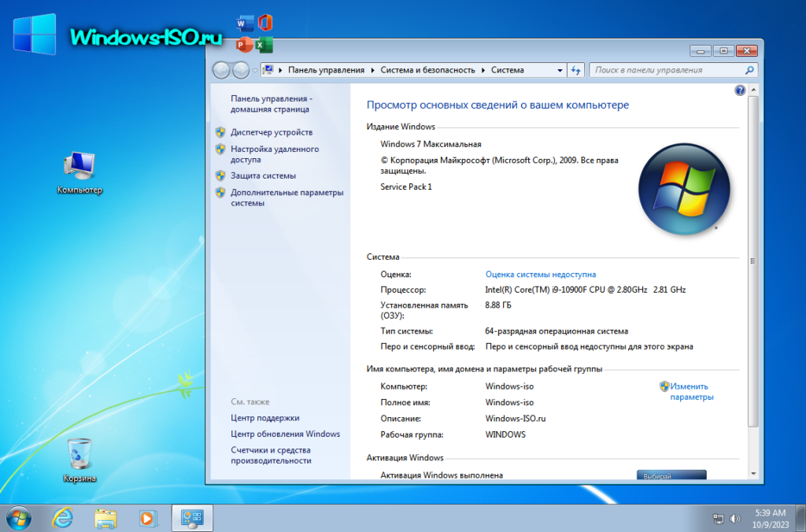806x532 pixels.
Task: Click the Intel Core i9-10900F processor value
Action: coord(585,290)
